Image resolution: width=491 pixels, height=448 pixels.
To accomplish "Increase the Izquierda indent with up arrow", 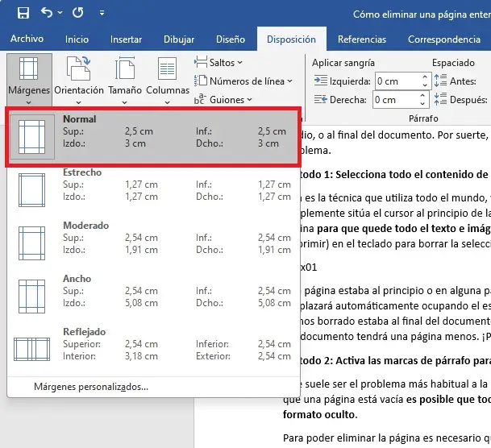I will click(x=425, y=77).
